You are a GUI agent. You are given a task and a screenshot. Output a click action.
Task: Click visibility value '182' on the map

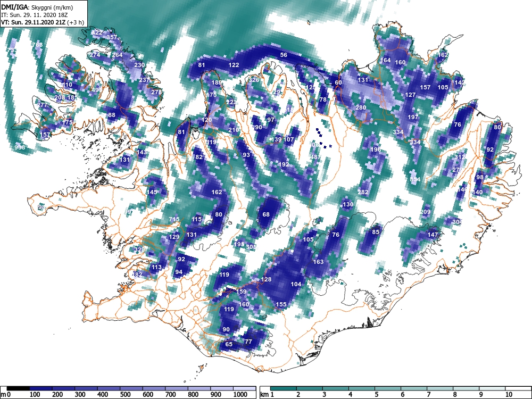[137, 275]
